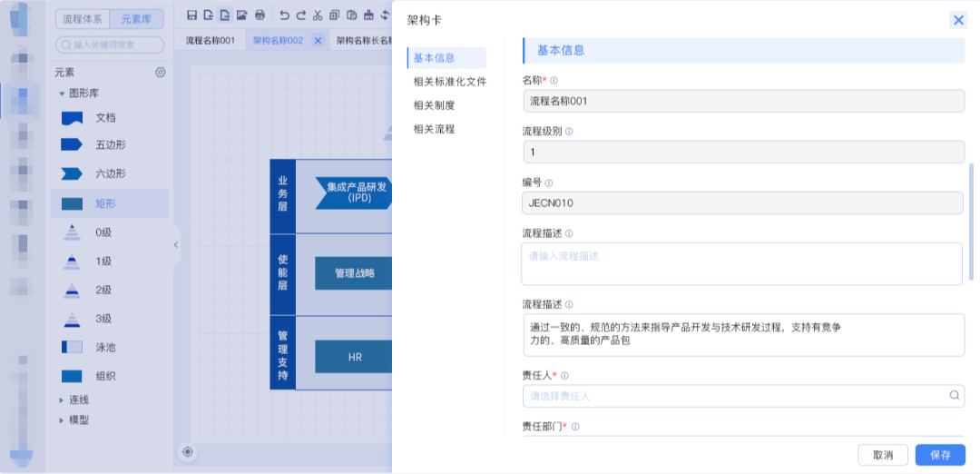Collapse the 图形库 tree group
This screenshot has width=980, height=474.
tap(62, 94)
